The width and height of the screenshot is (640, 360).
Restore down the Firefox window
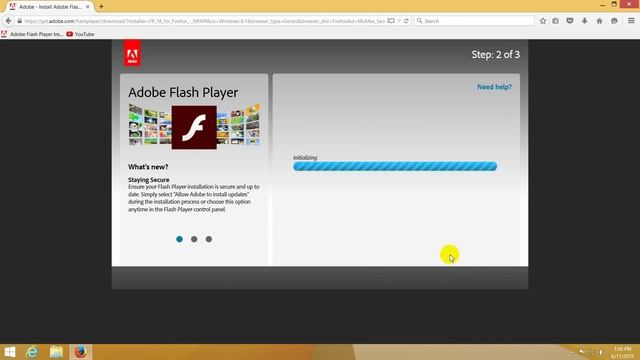(x=614, y=4)
